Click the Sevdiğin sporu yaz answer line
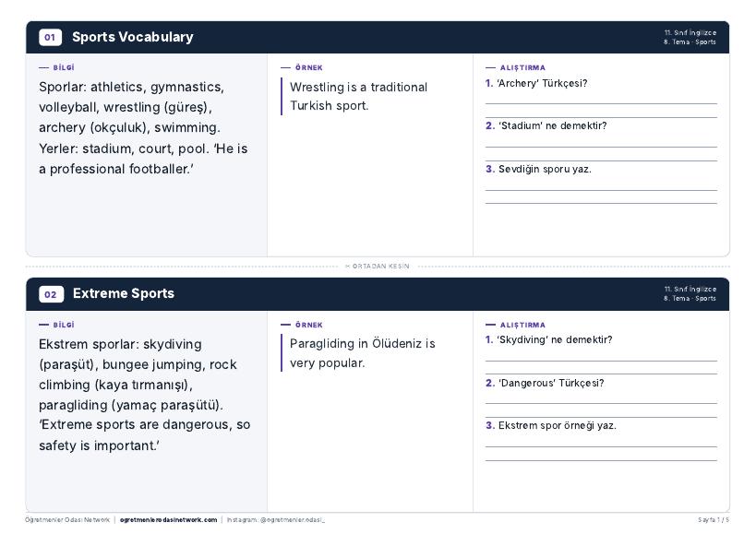 601,197
